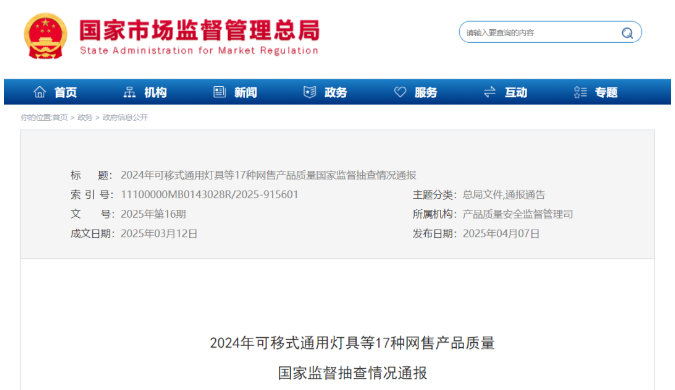Click the newspaper icon beside 新闻

tap(220, 92)
